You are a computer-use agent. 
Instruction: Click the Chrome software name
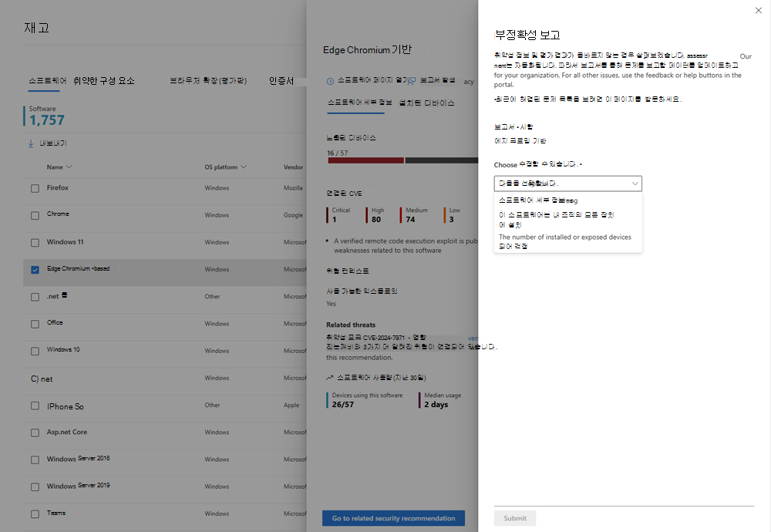pyautogui.click(x=58, y=214)
